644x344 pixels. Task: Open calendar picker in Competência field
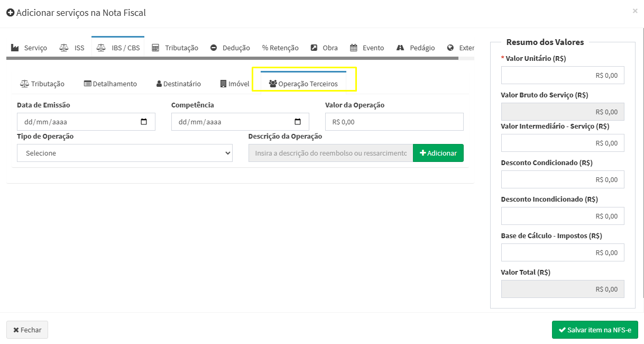pyautogui.click(x=298, y=122)
